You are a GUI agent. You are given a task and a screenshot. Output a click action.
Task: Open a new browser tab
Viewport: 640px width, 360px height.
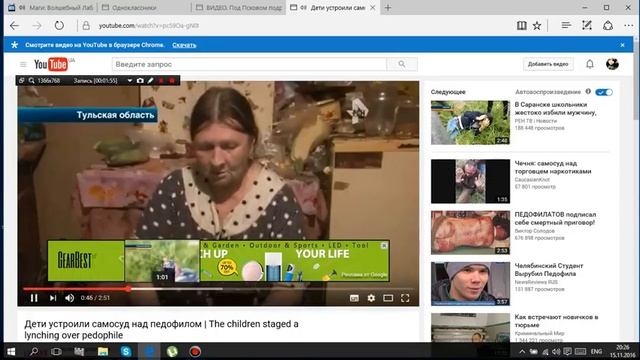pos(388,7)
